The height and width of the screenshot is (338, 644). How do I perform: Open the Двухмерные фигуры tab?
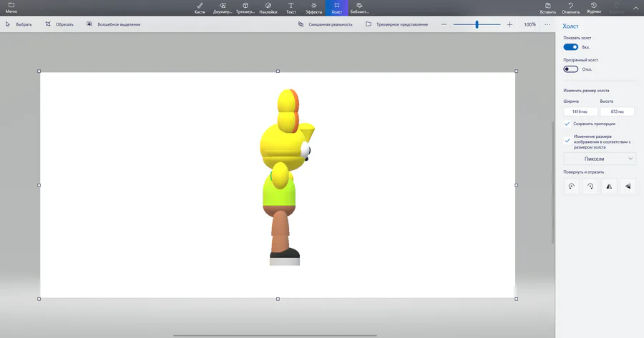(223, 8)
